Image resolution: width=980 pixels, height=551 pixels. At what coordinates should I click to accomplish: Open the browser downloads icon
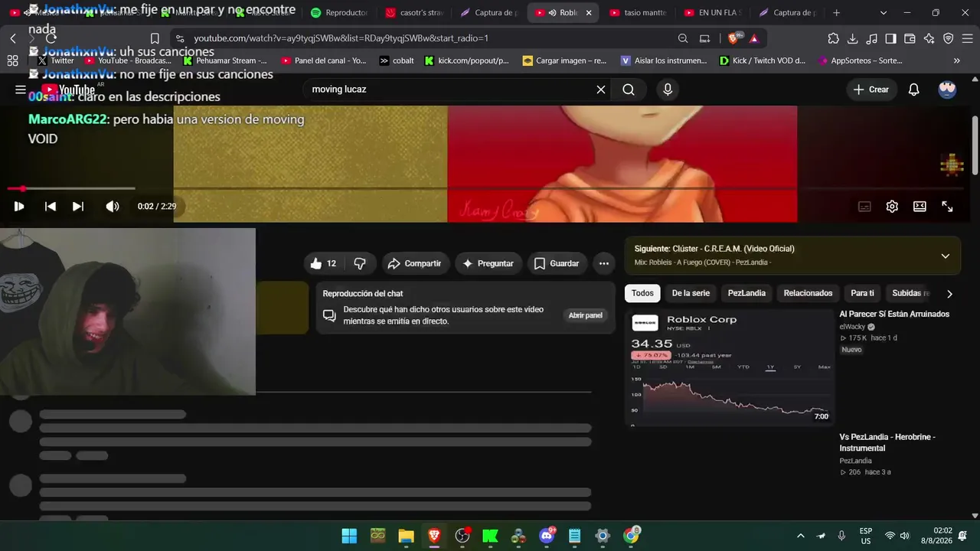point(853,38)
